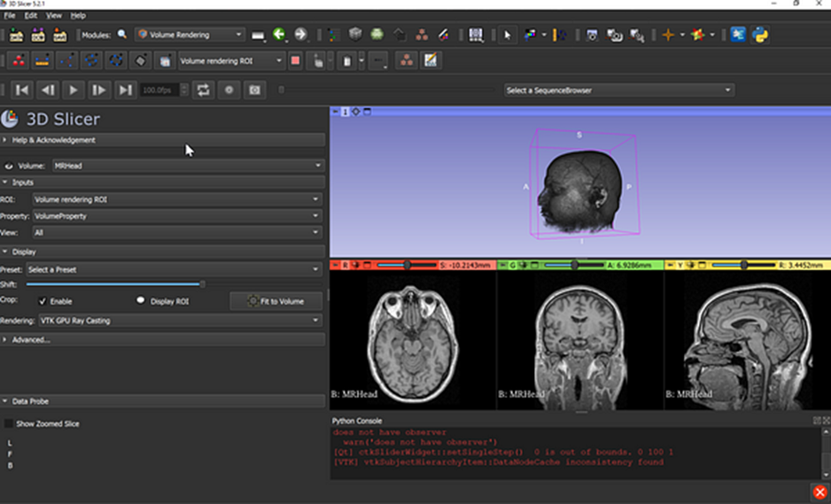The height and width of the screenshot is (504, 831).
Task: Open the View menu
Action: coord(54,15)
